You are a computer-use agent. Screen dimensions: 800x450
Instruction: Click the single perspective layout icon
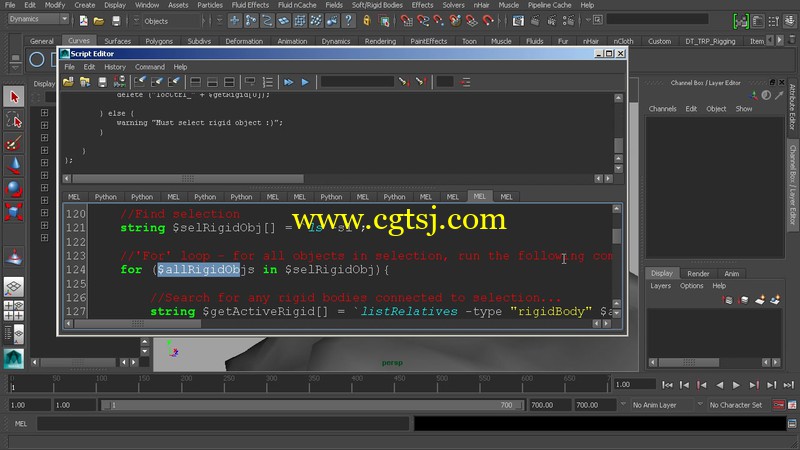click(x=14, y=287)
